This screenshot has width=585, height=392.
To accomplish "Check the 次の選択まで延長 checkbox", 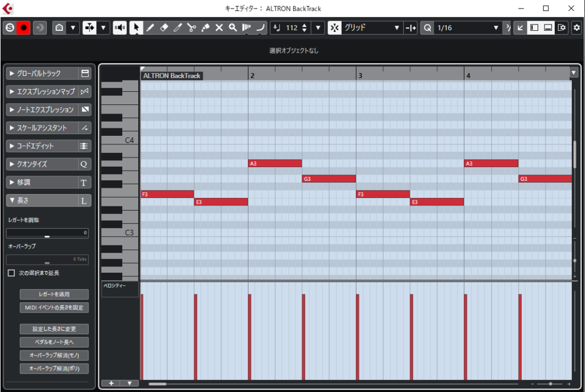I will 11,273.
